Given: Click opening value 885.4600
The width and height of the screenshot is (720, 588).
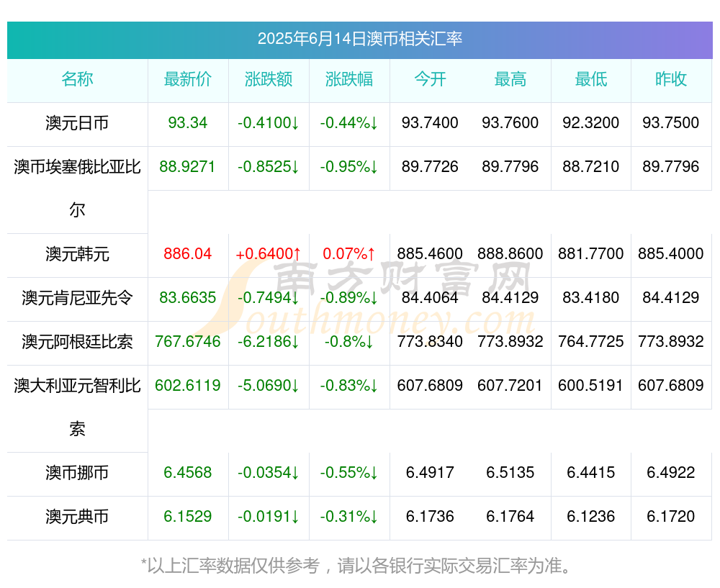Looking at the screenshot, I should [x=430, y=253].
